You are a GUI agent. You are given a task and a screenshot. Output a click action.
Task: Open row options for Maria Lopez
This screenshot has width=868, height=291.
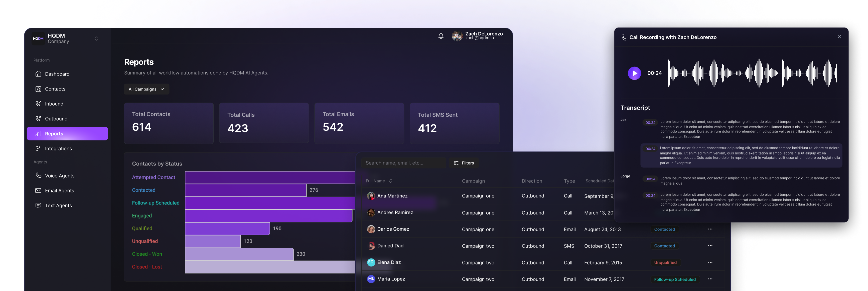coord(710,279)
